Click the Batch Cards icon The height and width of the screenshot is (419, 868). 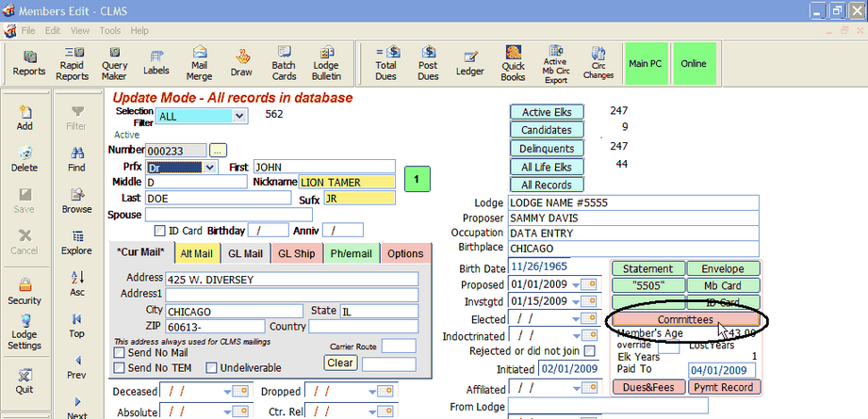click(x=284, y=63)
